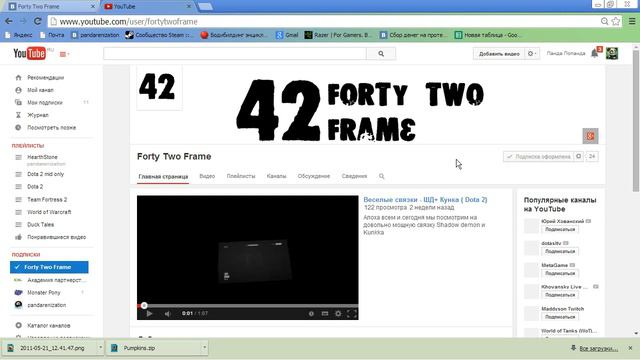Switch to the Forty Two Frame browser tab
This screenshot has width=640, height=360.
point(52,7)
